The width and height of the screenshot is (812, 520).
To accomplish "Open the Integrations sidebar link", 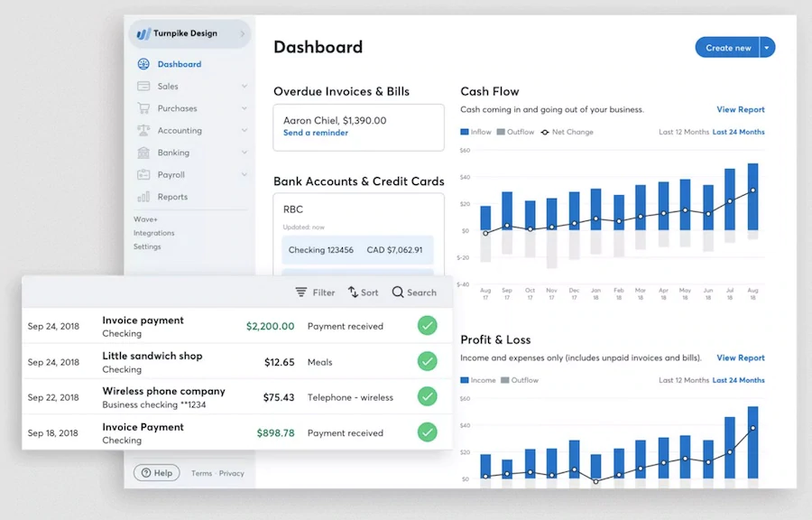I will point(153,233).
